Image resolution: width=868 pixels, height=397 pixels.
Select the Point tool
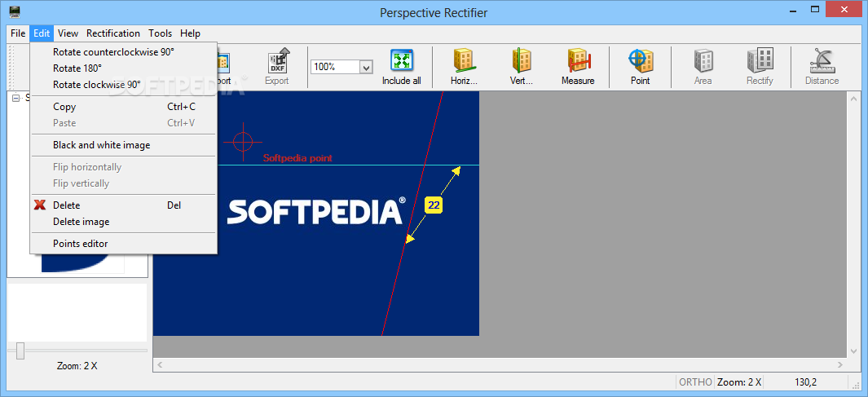click(641, 60)
